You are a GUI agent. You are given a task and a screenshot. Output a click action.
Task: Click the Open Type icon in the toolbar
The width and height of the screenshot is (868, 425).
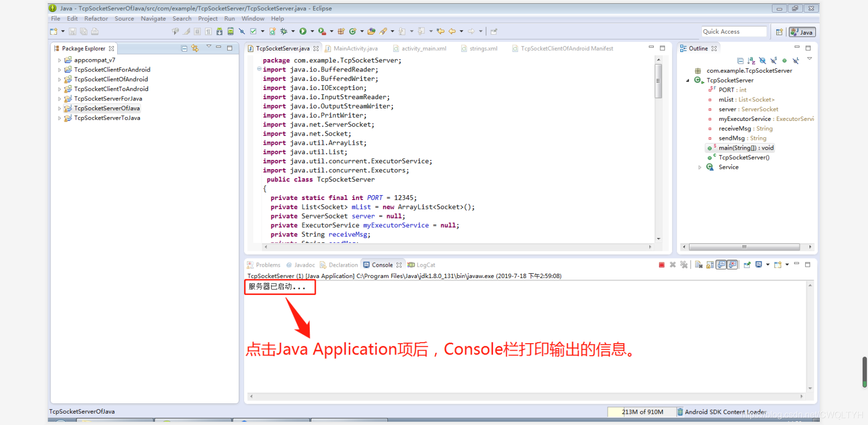coord(371,31)
